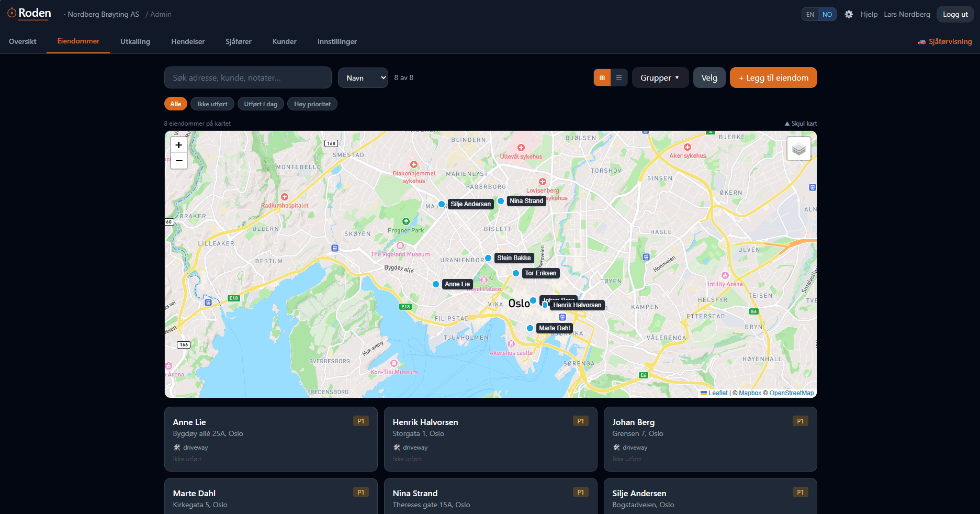Click the Nina Strand map label
The width and height of the screenshot is (980, 514).
coord(526,201)
